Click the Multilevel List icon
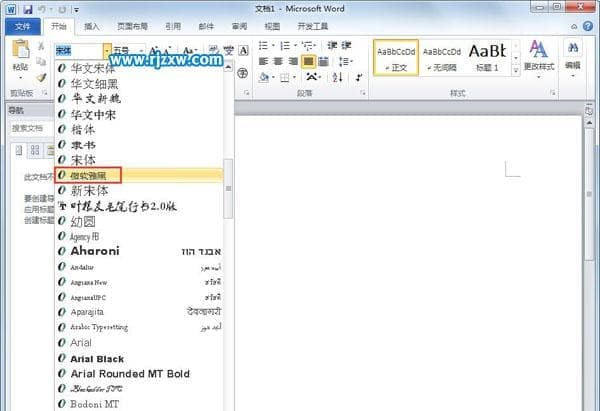 307,46
